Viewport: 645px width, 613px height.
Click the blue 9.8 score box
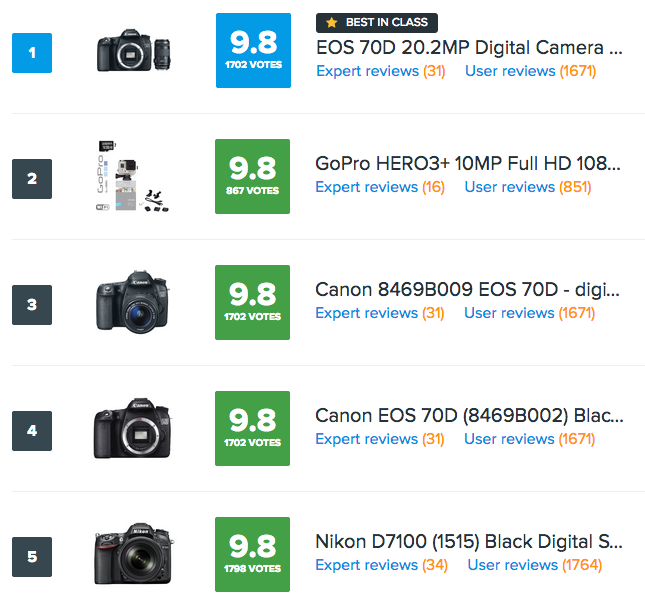click(x=253, y=51)
